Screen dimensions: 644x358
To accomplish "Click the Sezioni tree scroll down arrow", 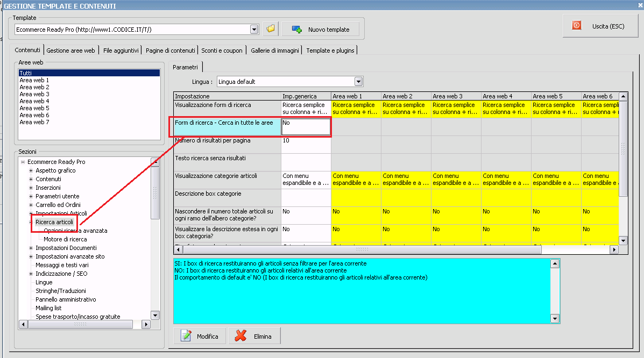I will pyautogui.click(x=155, y=316).
